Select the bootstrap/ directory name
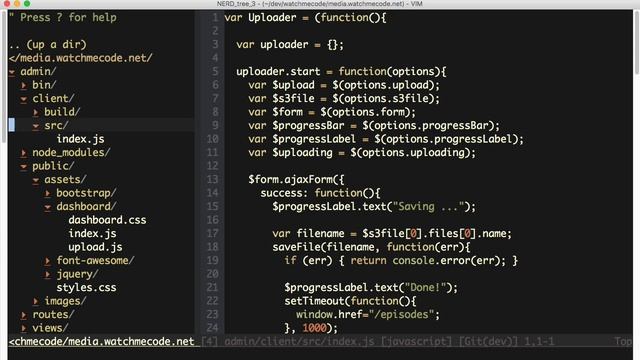The height and width of the screenshot is (360, 640). pos(86,193)
